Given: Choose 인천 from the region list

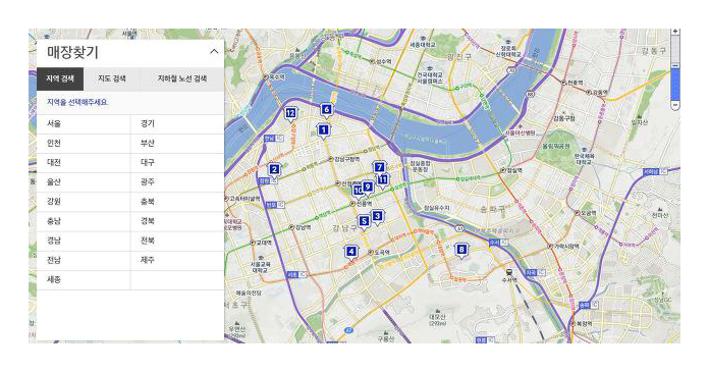Looking at the screenshot, I should click(83, 143).
